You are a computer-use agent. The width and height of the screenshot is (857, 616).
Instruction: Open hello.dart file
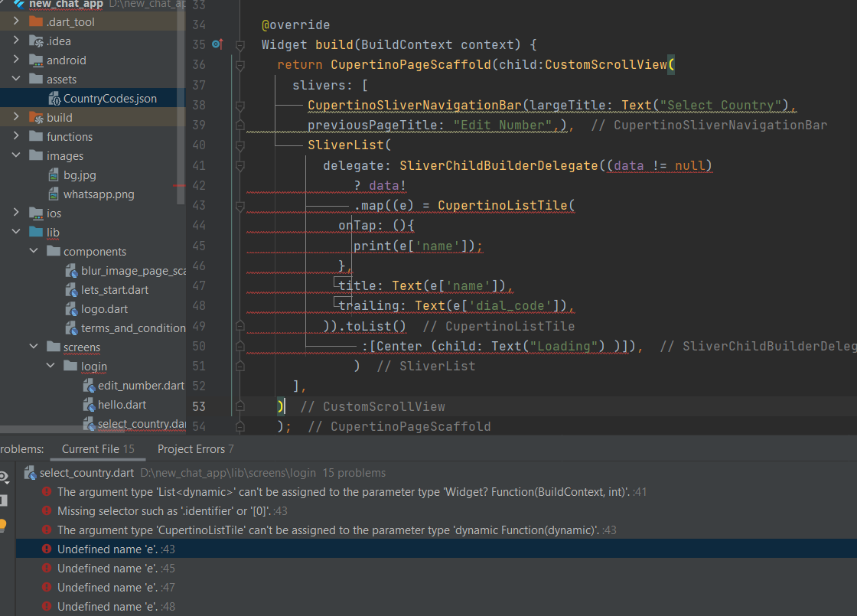coord(122,405)
